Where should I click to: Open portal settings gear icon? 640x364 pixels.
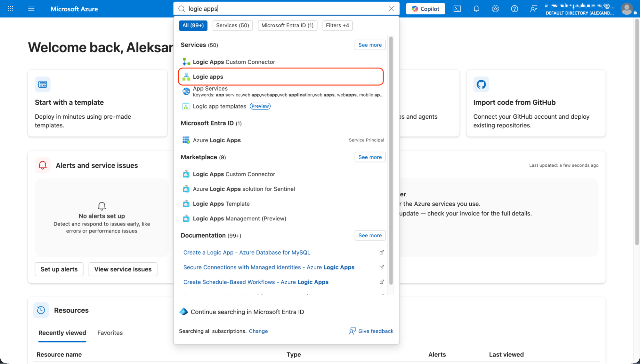495,9
